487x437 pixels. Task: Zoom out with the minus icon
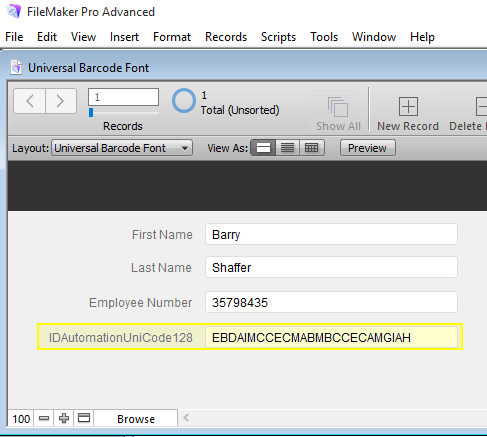point(44,418)
